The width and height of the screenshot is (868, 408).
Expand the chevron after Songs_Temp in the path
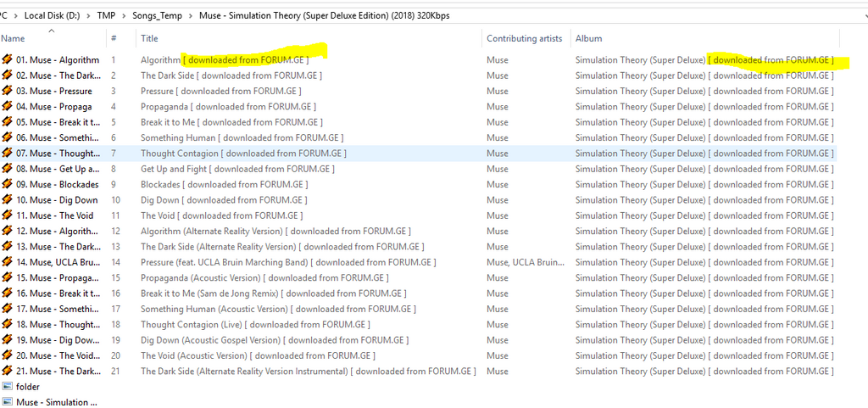[191, 15]
